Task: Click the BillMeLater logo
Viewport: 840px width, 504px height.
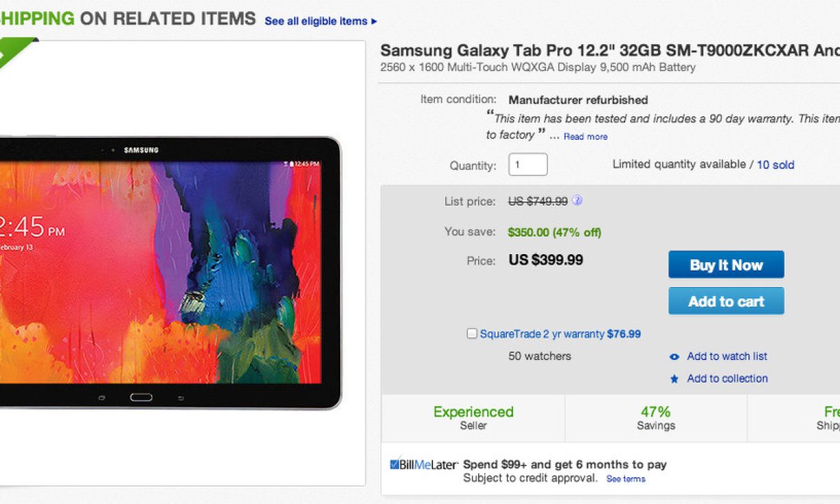Action: (x=424, y=465)
